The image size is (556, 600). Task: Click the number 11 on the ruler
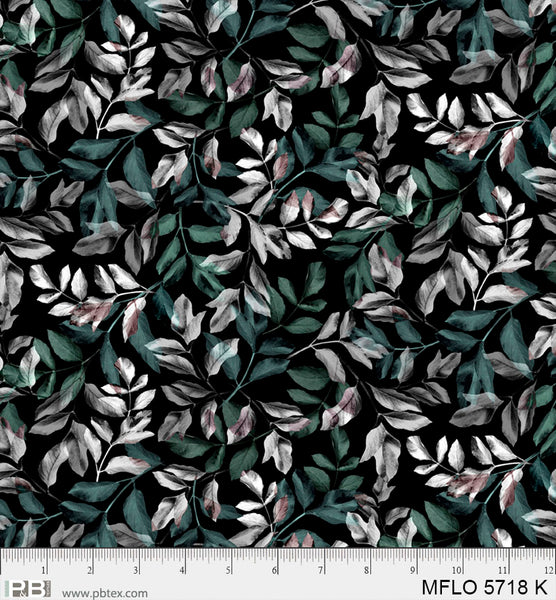pyautogui.click(x=503, y=571)
